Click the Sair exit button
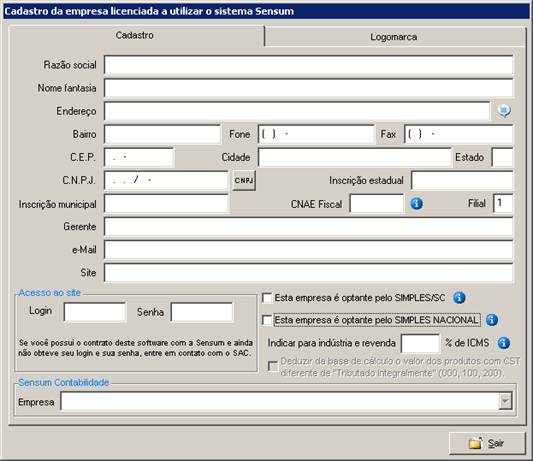This screenshot has height=461, width=533. click(487, 443)
